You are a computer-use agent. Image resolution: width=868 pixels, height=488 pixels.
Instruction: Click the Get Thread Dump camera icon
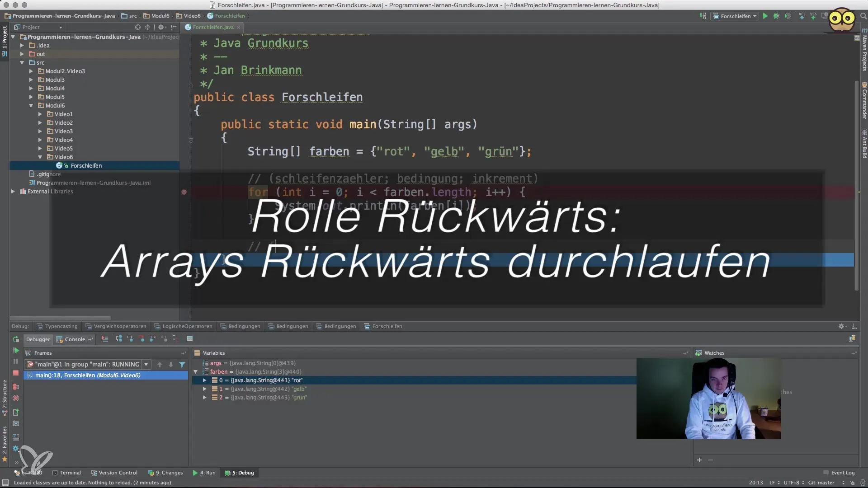[16, 423]
